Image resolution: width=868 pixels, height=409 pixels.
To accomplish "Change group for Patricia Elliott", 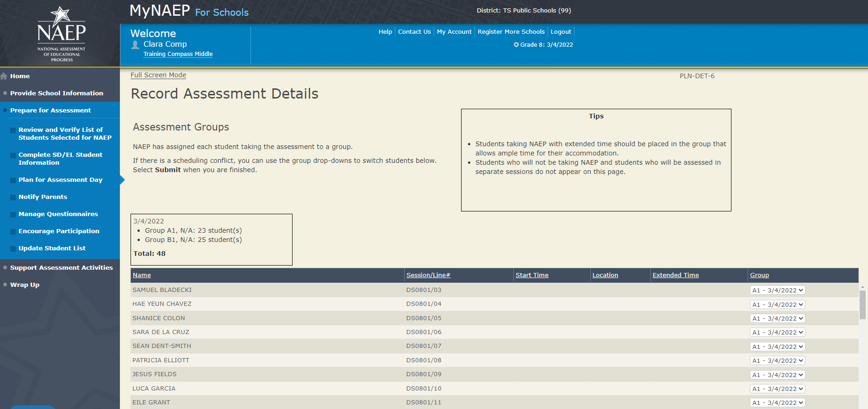I will click(x=777, y=361).
